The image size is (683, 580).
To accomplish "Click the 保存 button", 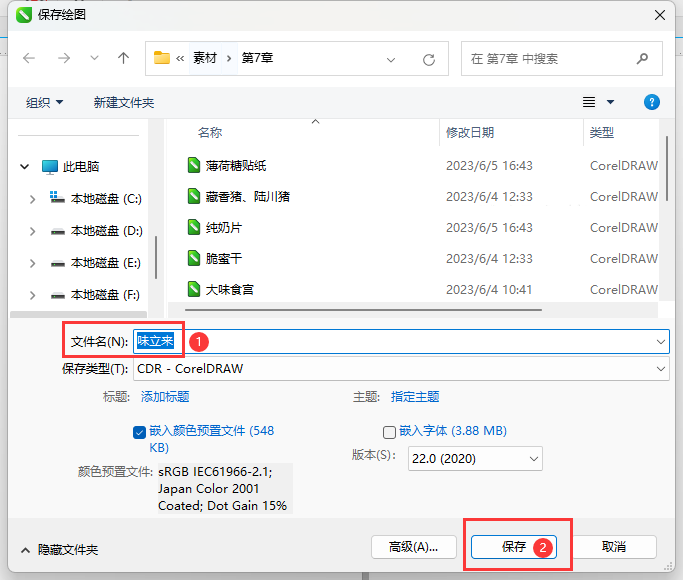I will (x=514, y=547).
